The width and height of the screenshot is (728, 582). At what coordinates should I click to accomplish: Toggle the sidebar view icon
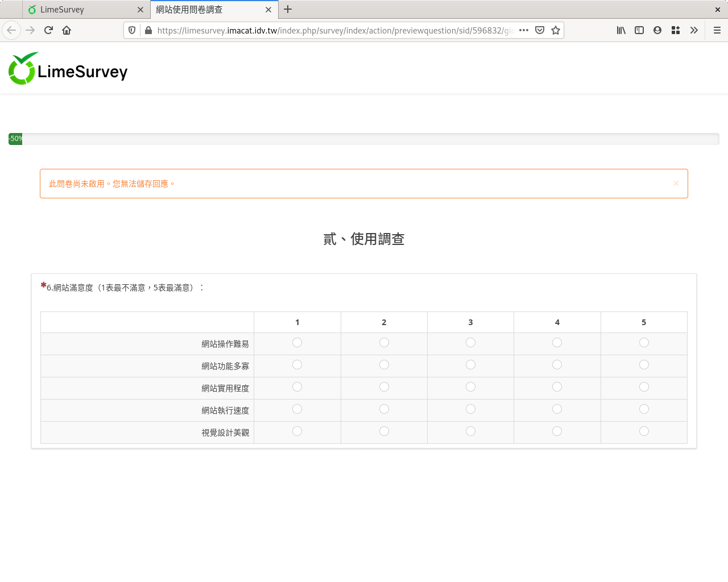click(639, 30)
